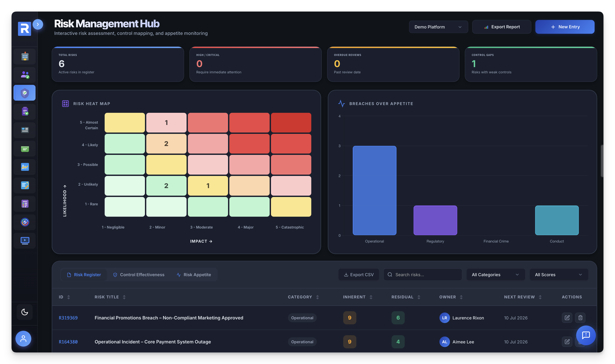
Task: Open the building icon in sidebar
Action: click(25, 57)
